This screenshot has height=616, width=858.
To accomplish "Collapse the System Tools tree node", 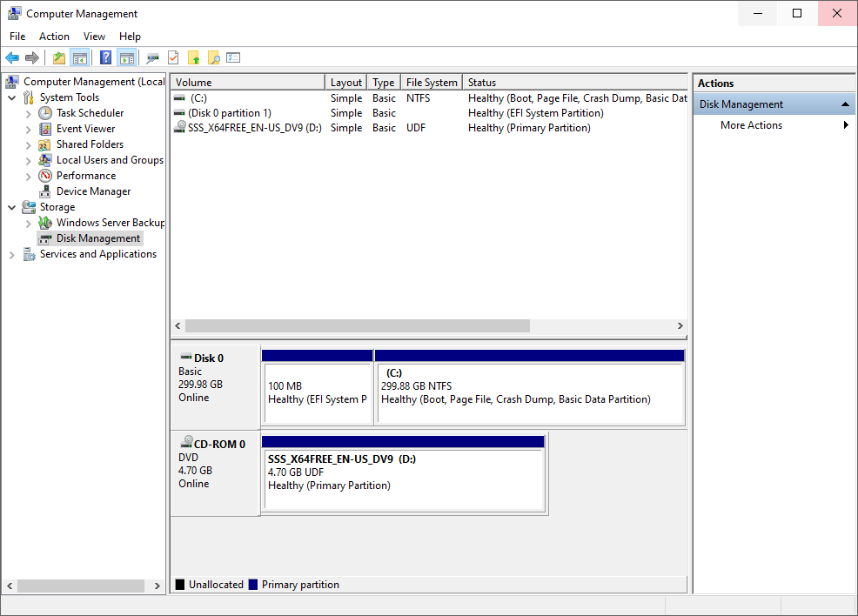I will [12, 98].
